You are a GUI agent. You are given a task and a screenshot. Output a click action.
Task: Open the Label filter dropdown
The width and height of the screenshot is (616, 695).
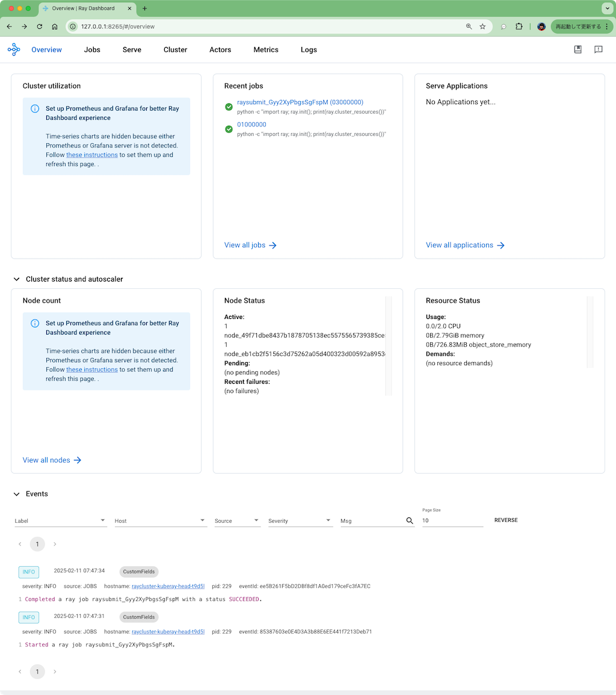[x=61, y=521]
